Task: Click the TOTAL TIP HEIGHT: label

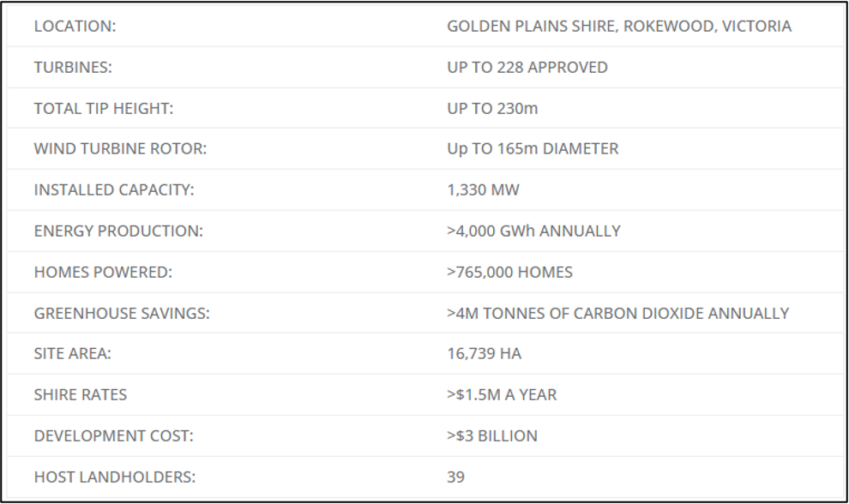Action: point(104,109)
